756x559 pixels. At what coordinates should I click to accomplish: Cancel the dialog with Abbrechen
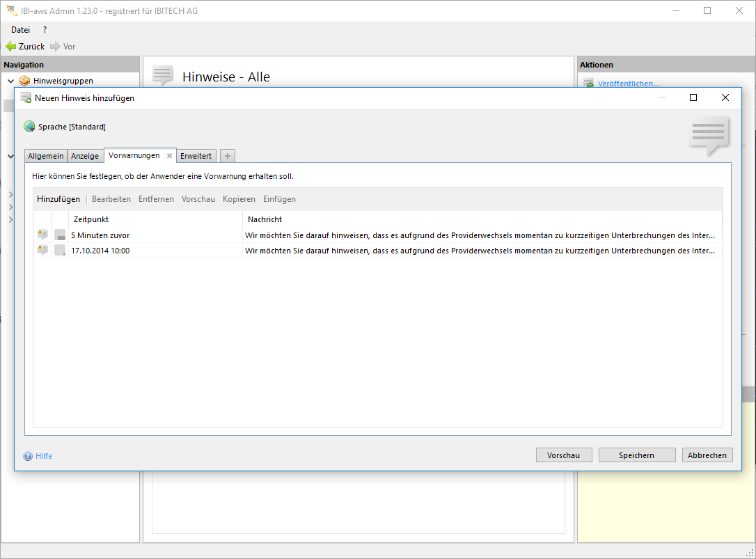pos(707,455)
